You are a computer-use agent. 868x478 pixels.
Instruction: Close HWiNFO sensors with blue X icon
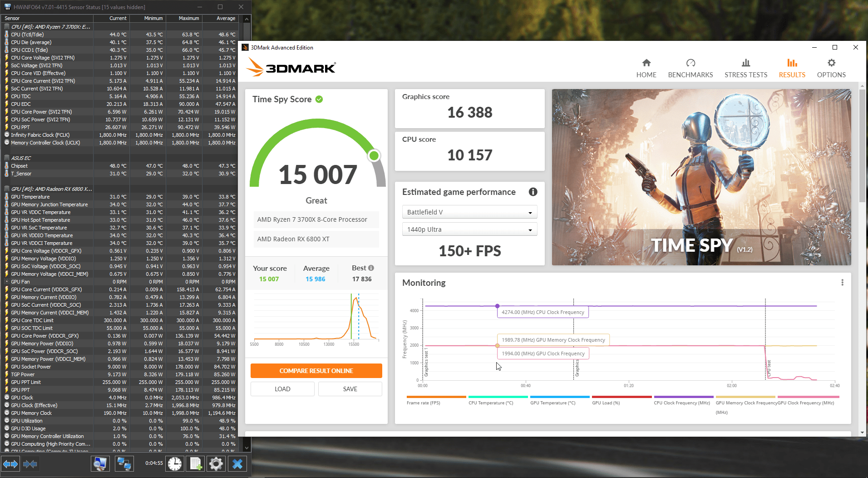pos(237,464)
